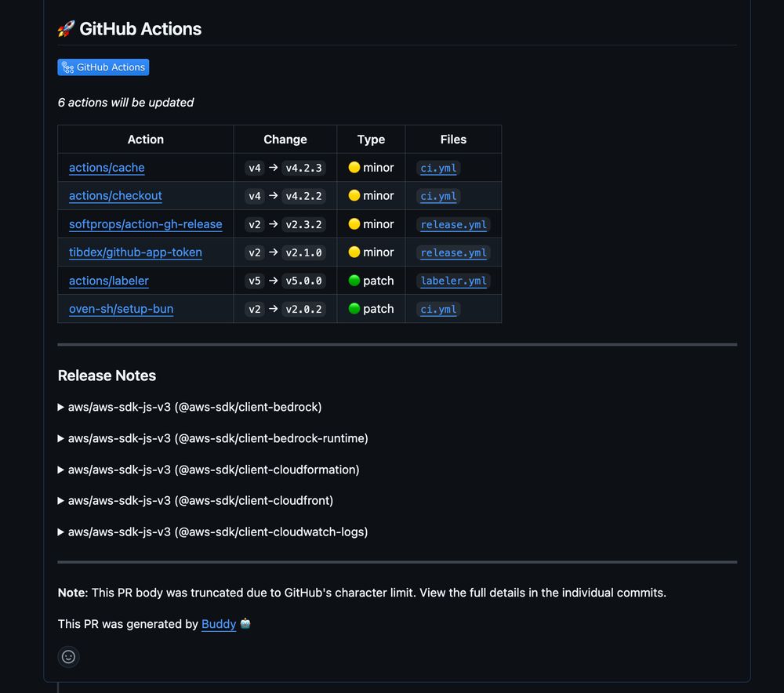784x693 pixels.
Task: Open softprops/action-gh-release link
Action: point(146,224)
